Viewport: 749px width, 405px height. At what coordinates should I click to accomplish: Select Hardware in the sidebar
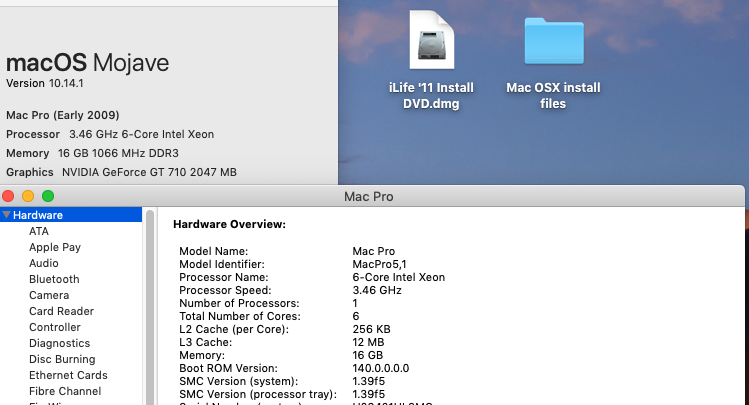point(71,215)
